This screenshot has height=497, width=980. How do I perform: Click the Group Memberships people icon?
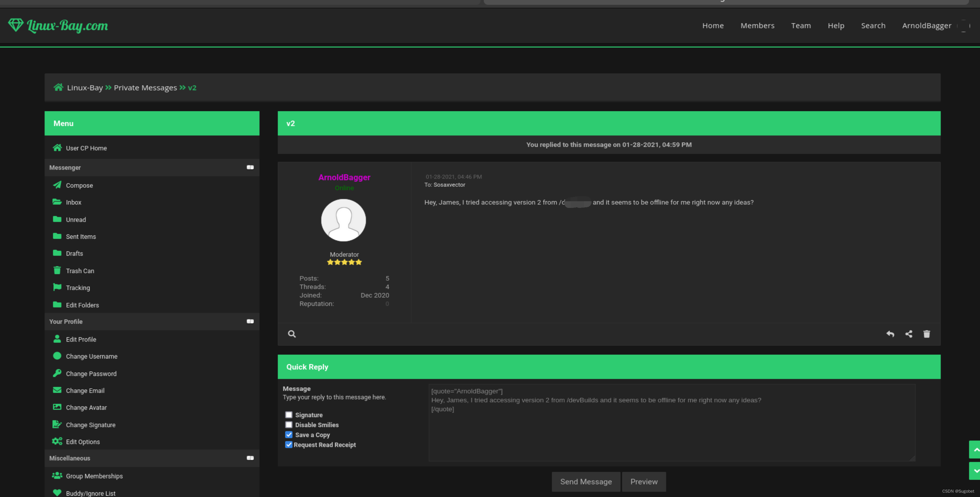pos(57,475)
